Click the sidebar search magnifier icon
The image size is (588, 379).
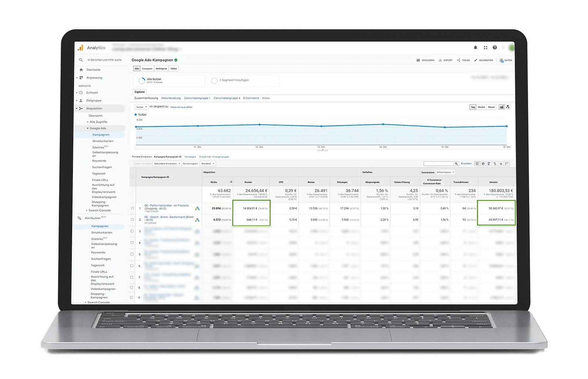[81, 60]
